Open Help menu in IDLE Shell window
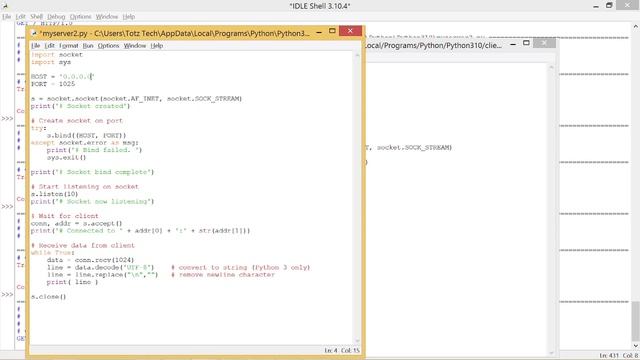This screenshot has width=640, height=360. 129,17
